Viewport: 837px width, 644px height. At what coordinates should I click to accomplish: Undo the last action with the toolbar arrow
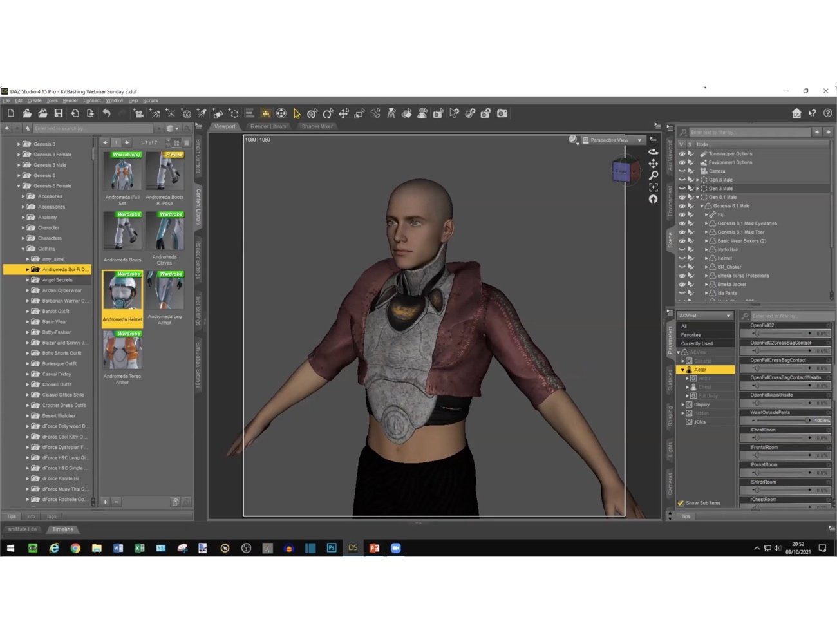106,113
